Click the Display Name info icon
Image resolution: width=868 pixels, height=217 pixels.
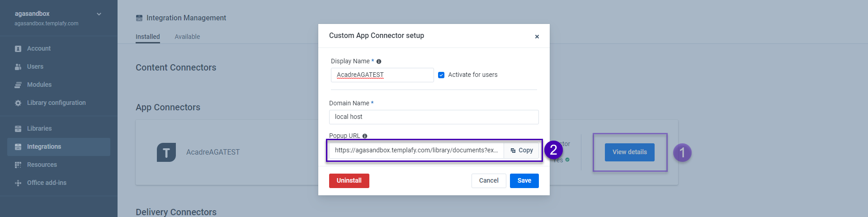coord(379,61)
